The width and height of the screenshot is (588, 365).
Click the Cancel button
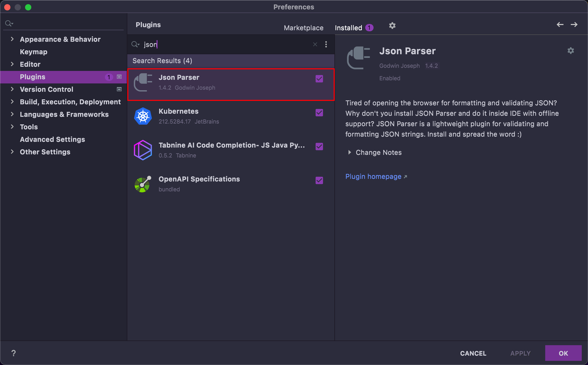(473, 353)
